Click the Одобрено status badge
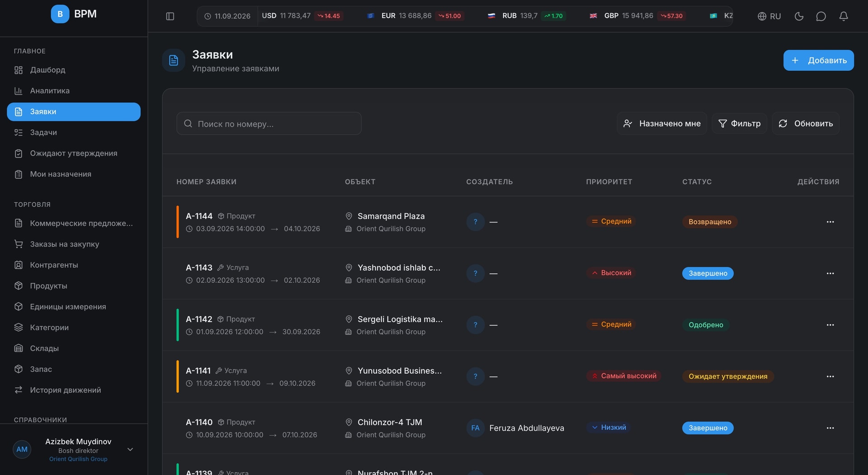The image size is (868, 475). click(706, 325)
